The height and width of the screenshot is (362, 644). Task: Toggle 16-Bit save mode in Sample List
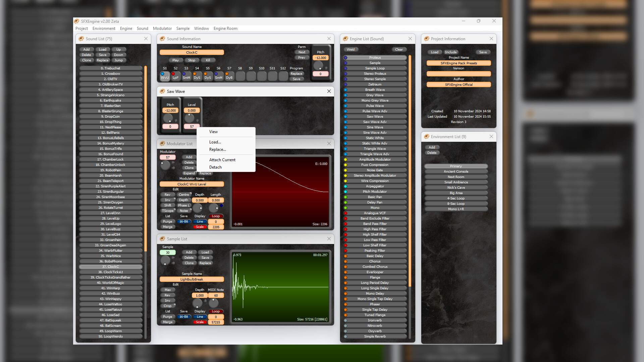pyautogui.click(x=184, y=316)
